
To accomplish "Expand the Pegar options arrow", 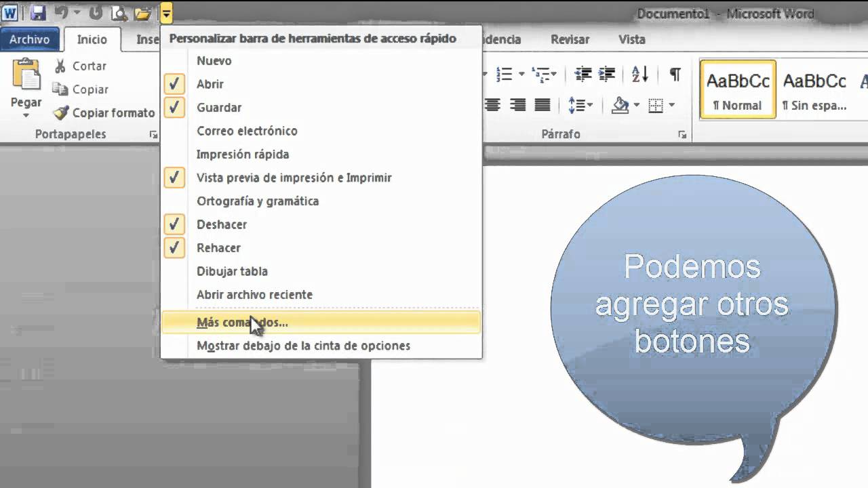I will (26, 115).
